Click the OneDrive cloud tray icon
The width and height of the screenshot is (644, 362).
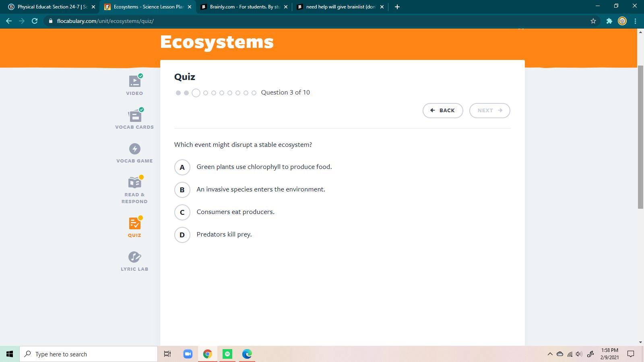(x=560, y=354)
